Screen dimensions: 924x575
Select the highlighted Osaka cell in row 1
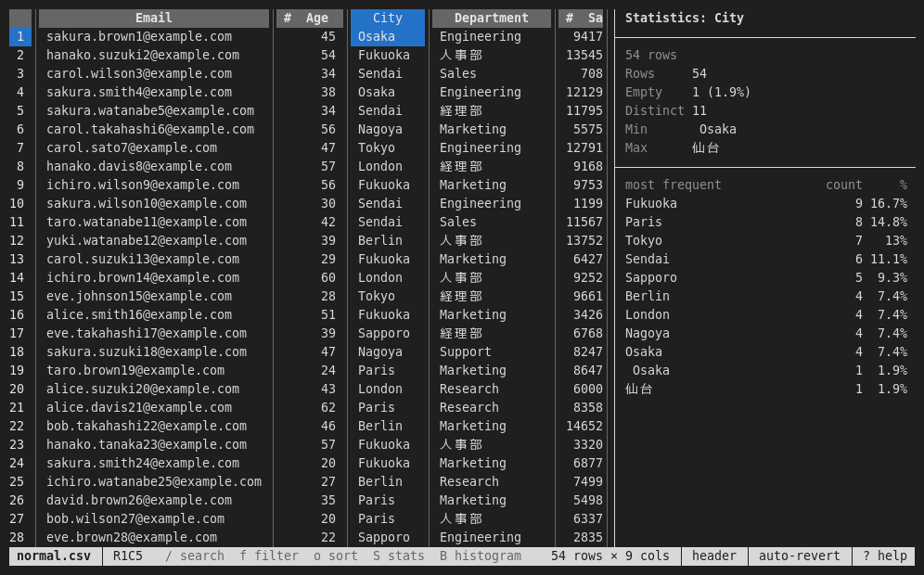point(387,36)
